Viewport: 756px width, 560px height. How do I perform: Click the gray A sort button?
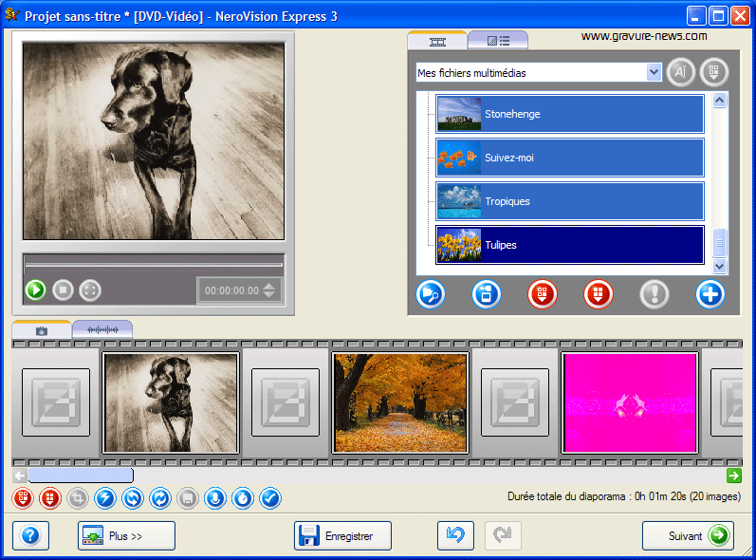click(680, 72)
